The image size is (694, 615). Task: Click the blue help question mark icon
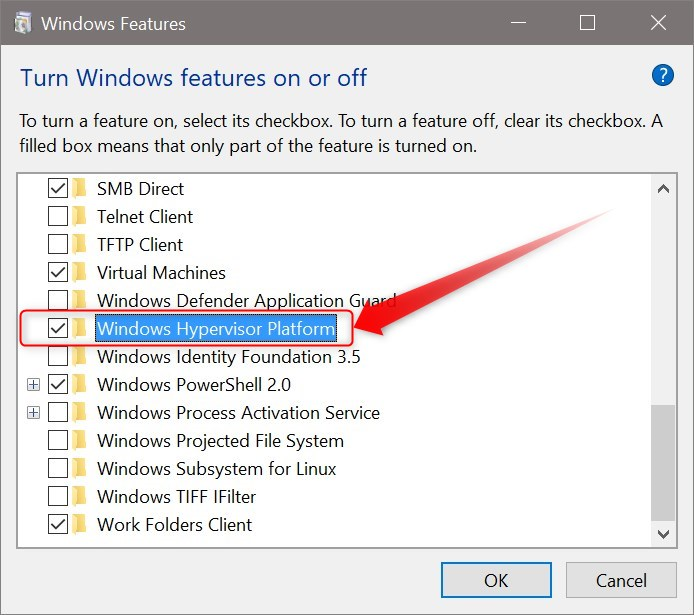tap(663, 75)
